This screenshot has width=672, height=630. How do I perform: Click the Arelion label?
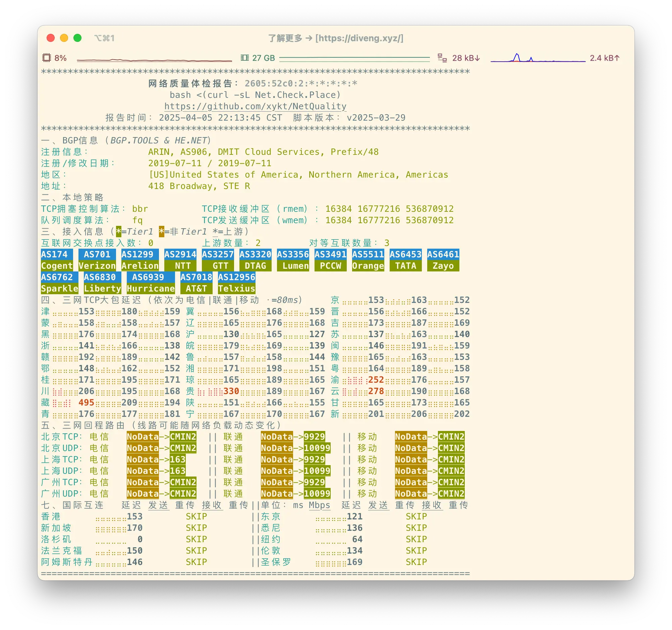[140, 266]
